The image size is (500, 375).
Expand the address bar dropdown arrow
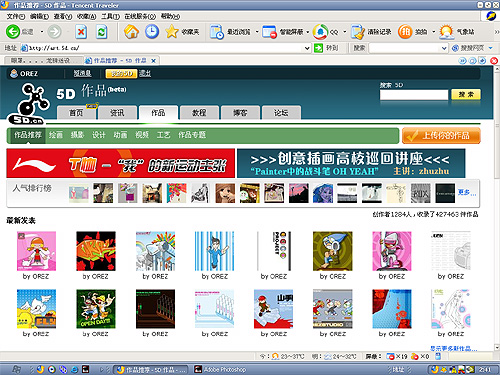(x=307, y=48)
